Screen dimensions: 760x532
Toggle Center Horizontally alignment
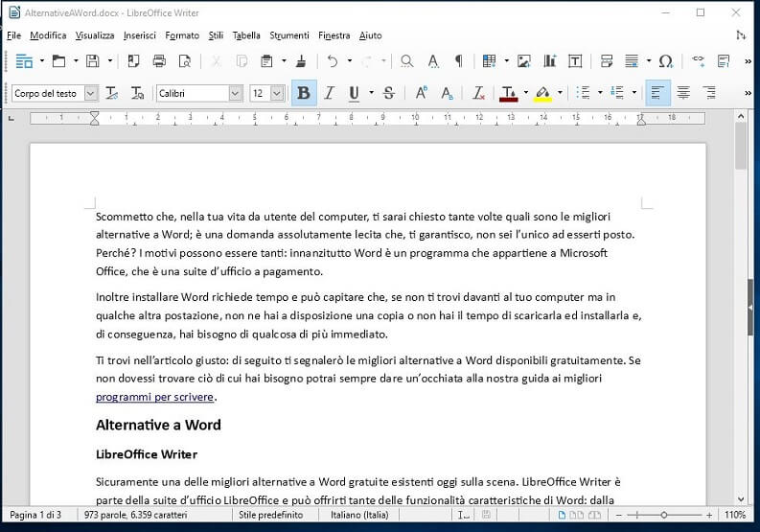[683, 93]
